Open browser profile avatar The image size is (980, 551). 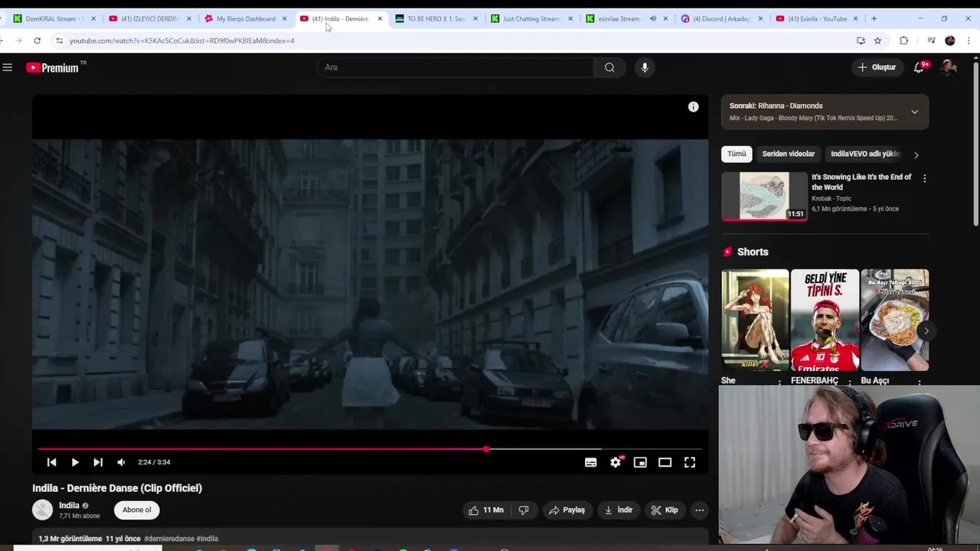[950, 41]
